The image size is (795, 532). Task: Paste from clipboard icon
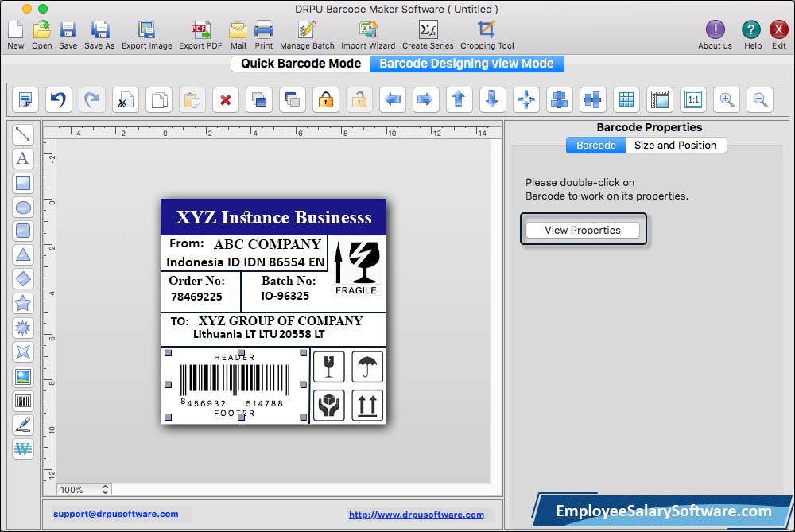coord(192,99)
